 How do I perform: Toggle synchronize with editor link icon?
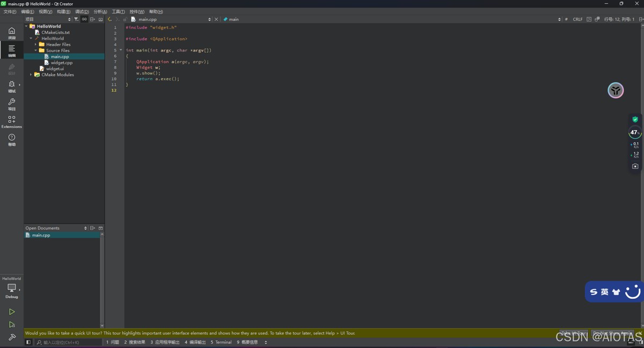pos(84,19)
